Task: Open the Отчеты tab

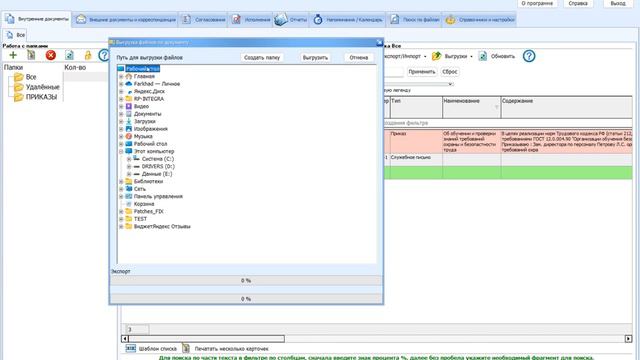Action: pyautogui.click(x=291, y=19)
